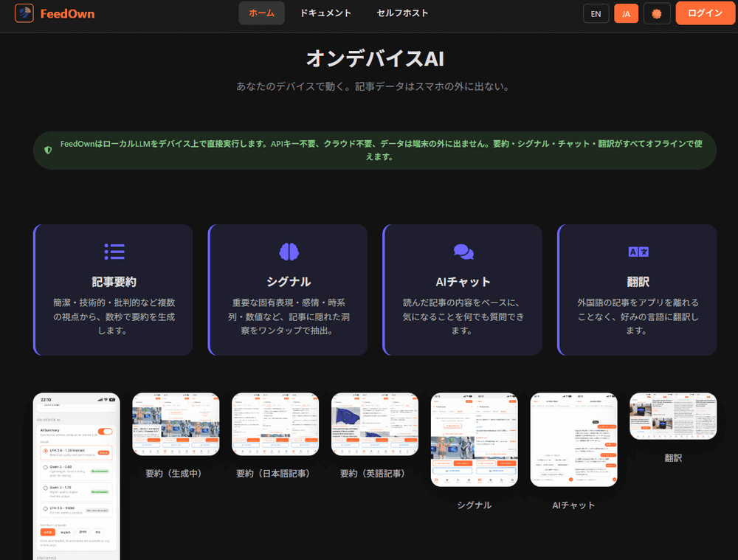Click the あなたのデバイスで動く subtitle text
Viewport: 738px width, 560px height.
[x=375, y=86]
